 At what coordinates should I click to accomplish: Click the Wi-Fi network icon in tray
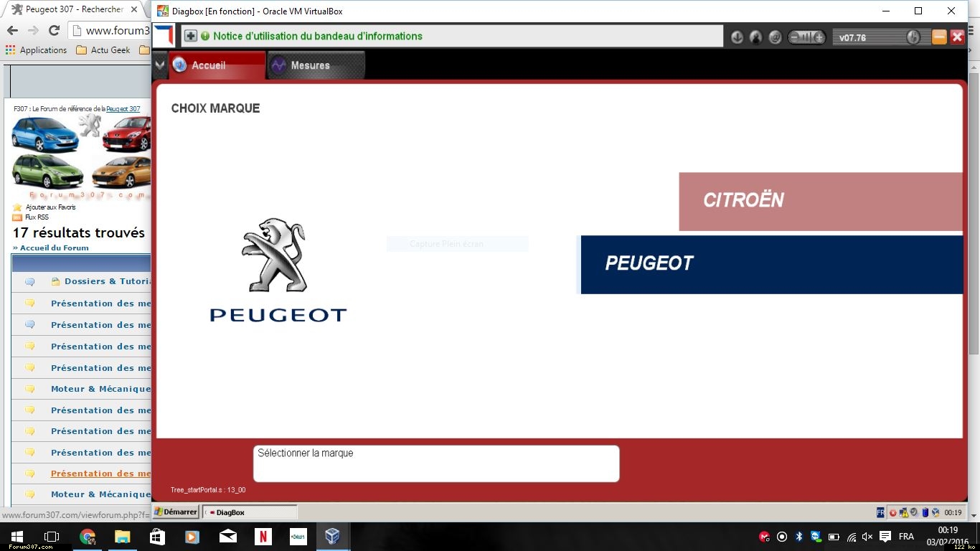click(851, 537)
